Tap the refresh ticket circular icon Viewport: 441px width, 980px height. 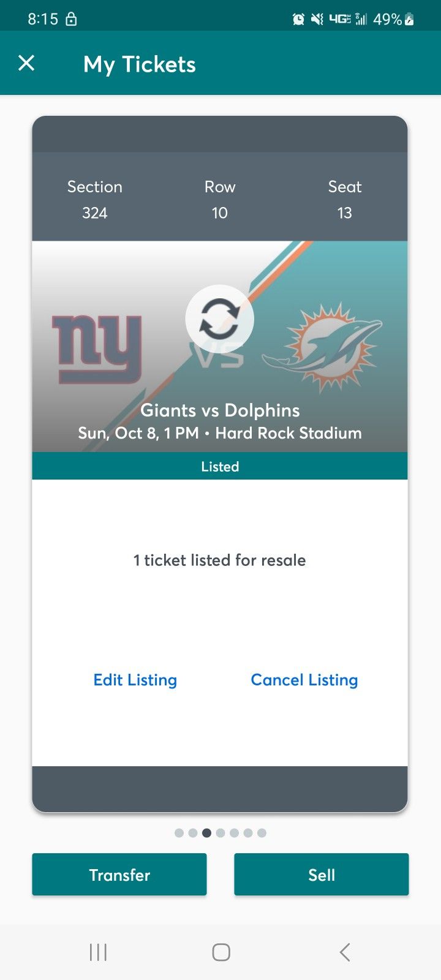219,319
